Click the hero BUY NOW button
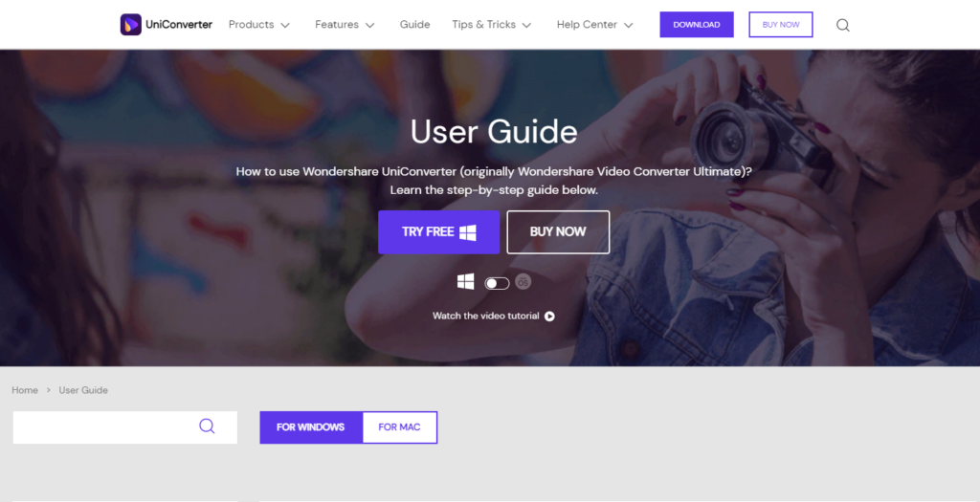This screenshot has height=502, width=980. tap(558, 232)
